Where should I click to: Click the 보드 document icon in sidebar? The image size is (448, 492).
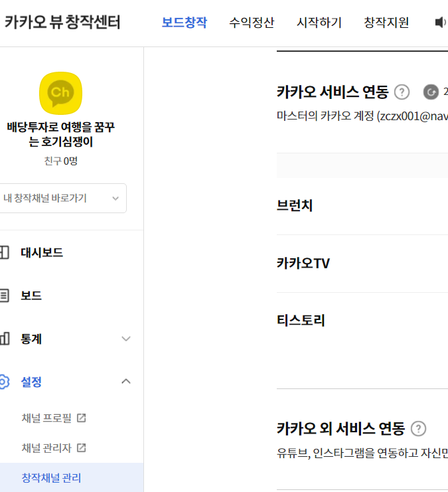(5, 295)
